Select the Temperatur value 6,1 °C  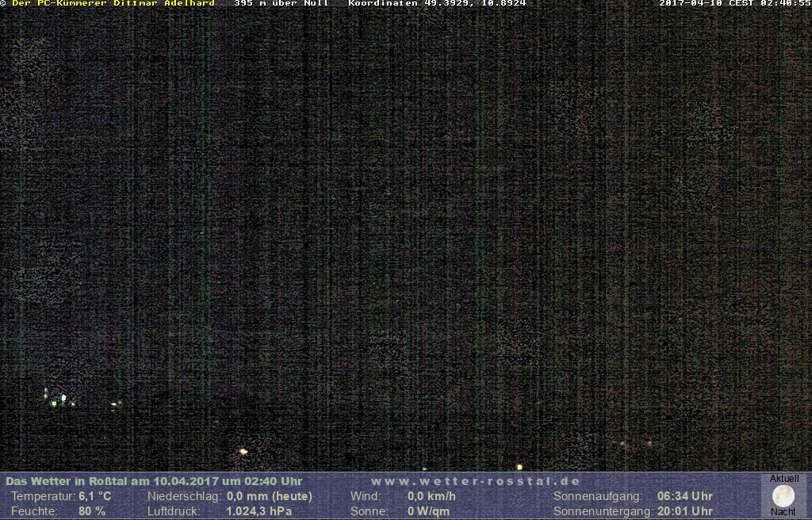pos(94,496)
